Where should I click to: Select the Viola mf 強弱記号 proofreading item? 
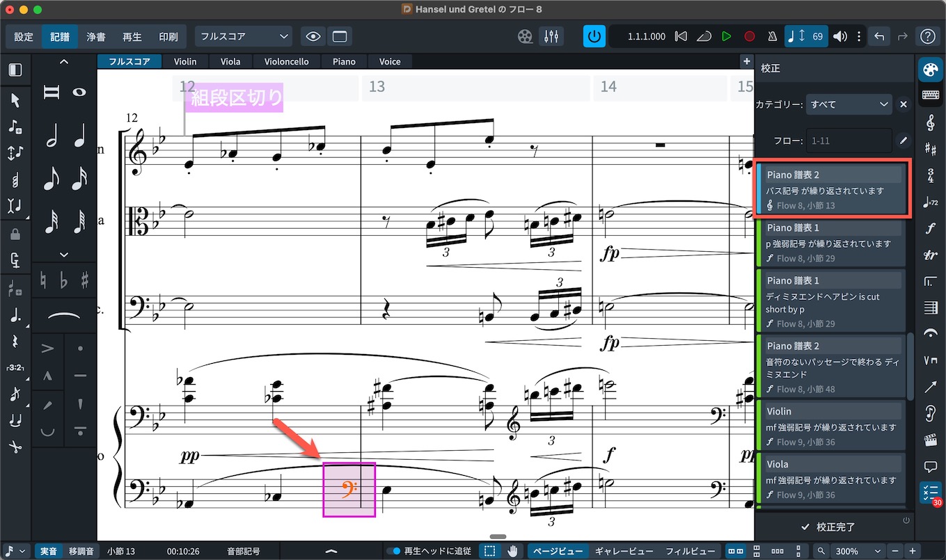point(831,479)
